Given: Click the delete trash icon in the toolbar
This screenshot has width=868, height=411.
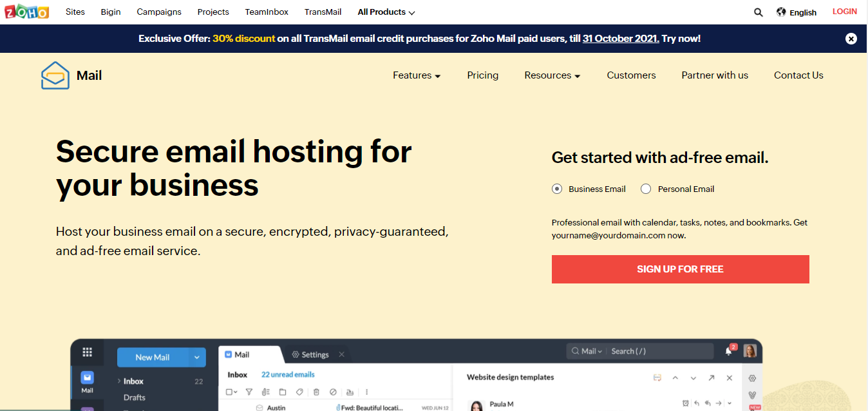Looking at the screenshot, I should tap(316, 392).
